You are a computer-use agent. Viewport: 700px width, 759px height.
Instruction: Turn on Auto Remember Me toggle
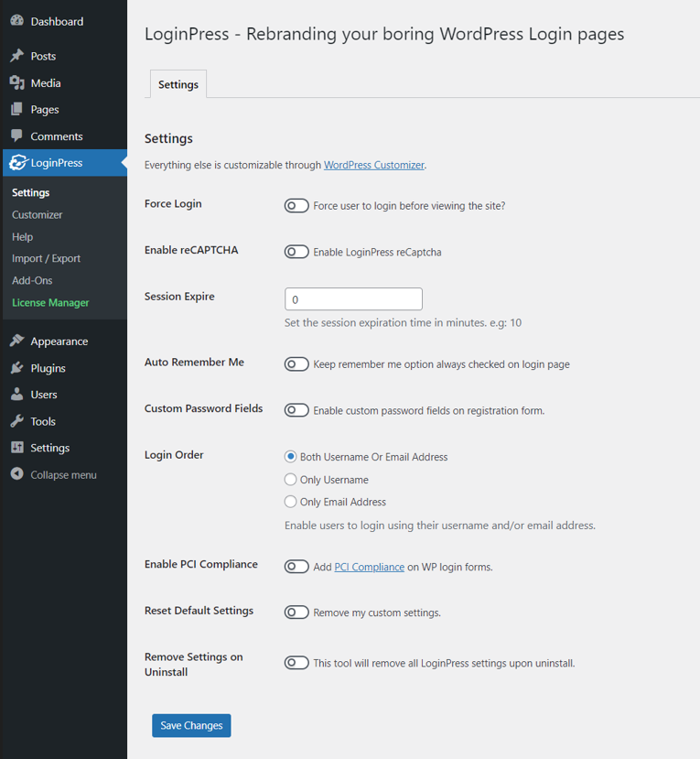point(296,364)
